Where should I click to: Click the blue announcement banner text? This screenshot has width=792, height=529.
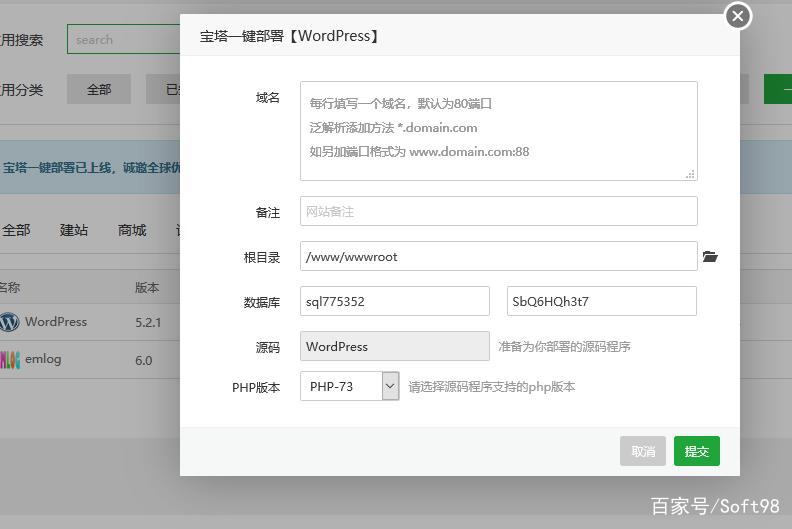pos(91,167)
